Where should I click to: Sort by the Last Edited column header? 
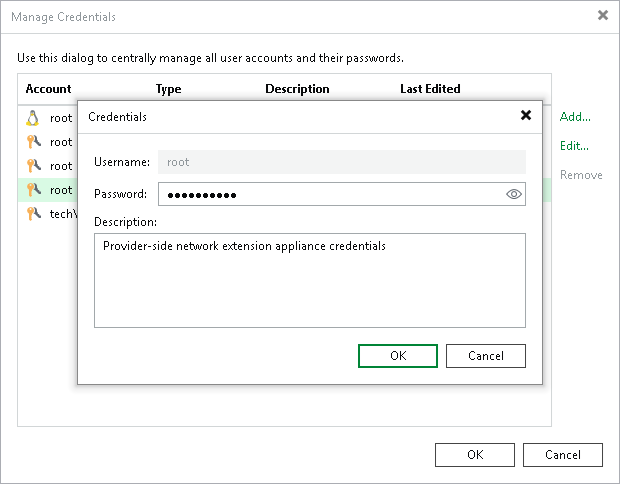coord(430,89)
